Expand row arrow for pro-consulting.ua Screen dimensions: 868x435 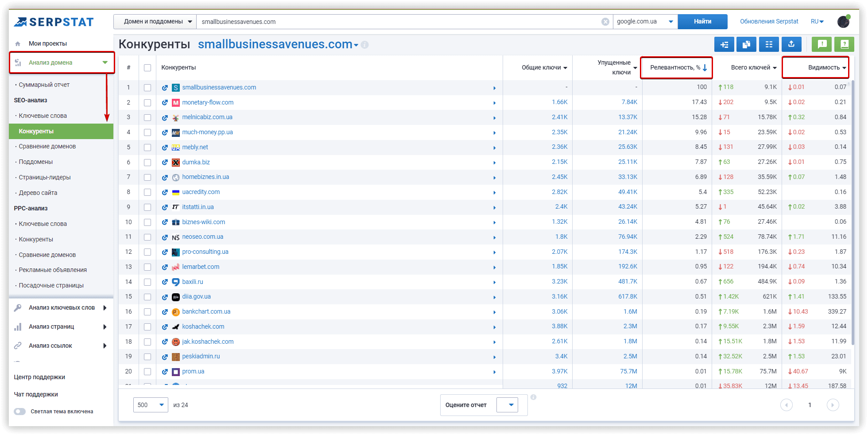[x=495, y=252]
